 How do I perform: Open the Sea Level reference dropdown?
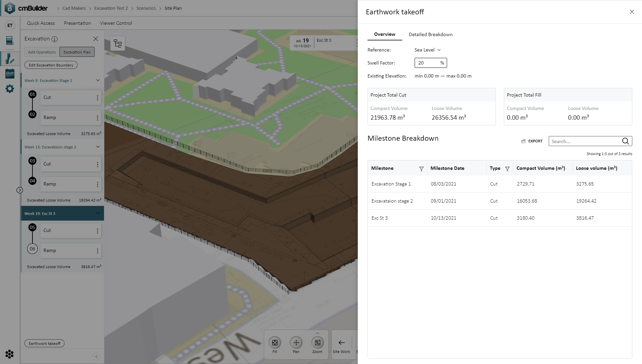pos(427,50)
